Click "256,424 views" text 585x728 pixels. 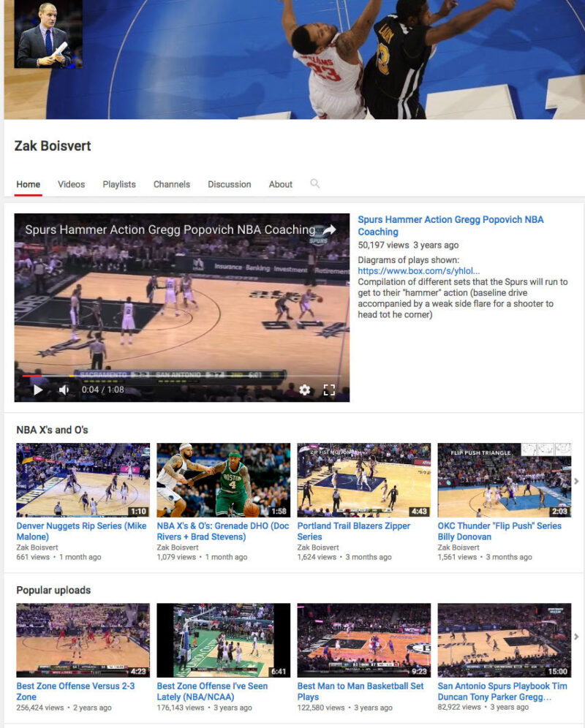coord(40,708)
